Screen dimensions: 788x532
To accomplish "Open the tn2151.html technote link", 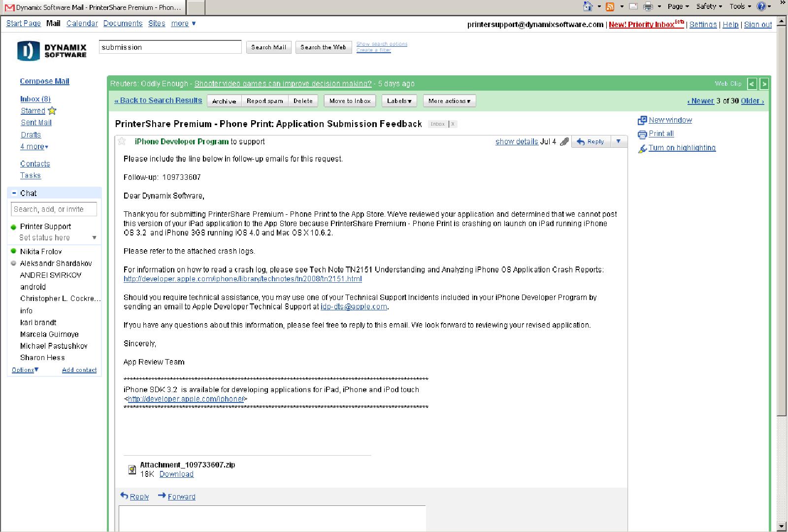I will tap(243, 279).
